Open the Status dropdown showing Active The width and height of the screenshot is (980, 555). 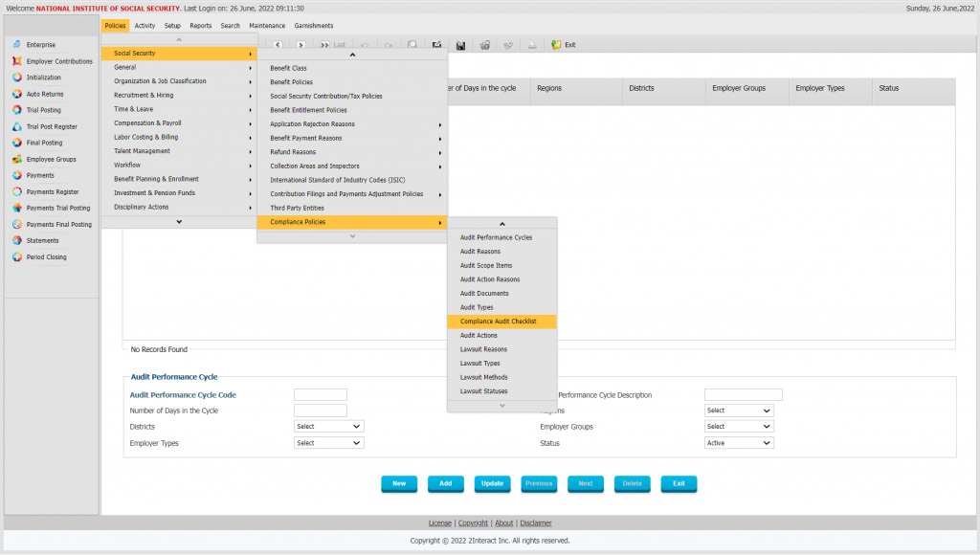[739, 442]
